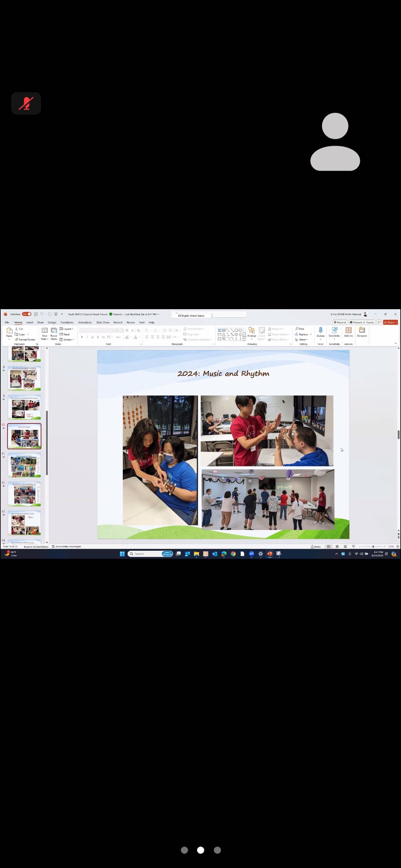The height and width of the screenshot is (868, 401).
Task: Expand the Shape Effects dropdown
Action: pyautogui.click(x=279, y=340)
